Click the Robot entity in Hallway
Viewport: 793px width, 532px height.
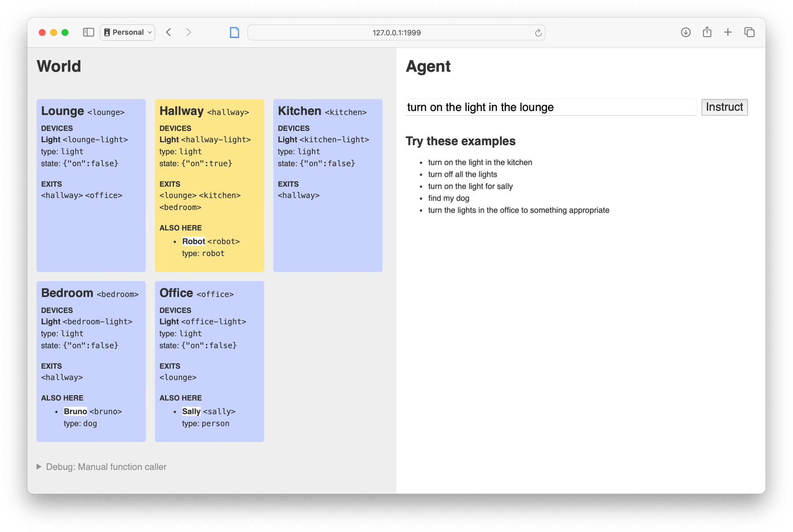point(193,241)
